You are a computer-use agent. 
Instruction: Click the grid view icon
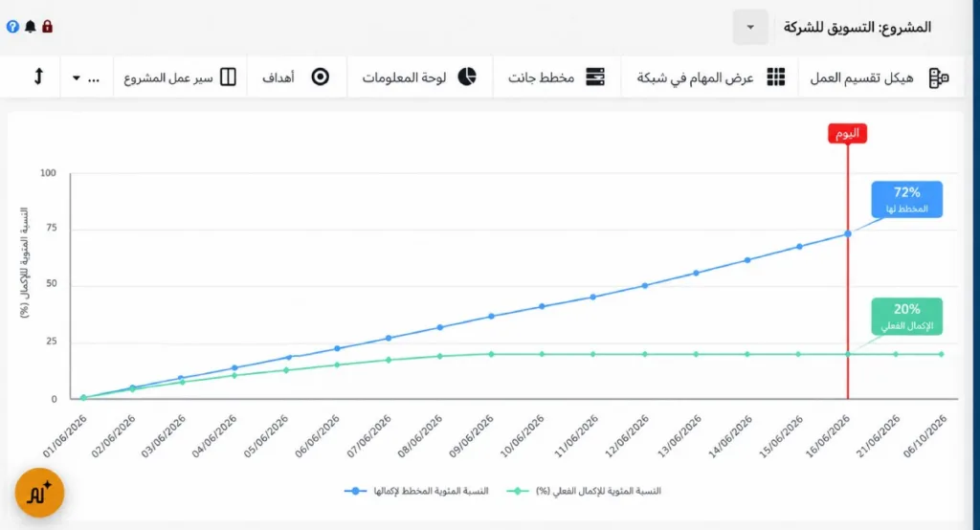[775, 77]
